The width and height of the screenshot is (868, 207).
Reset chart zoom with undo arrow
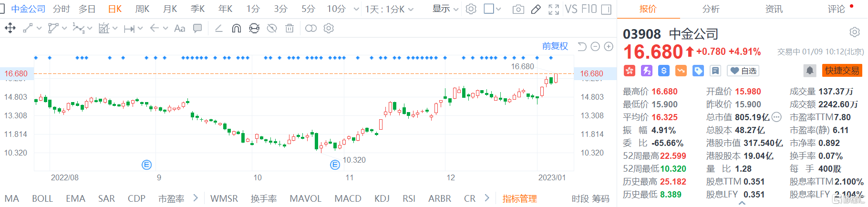582,46
